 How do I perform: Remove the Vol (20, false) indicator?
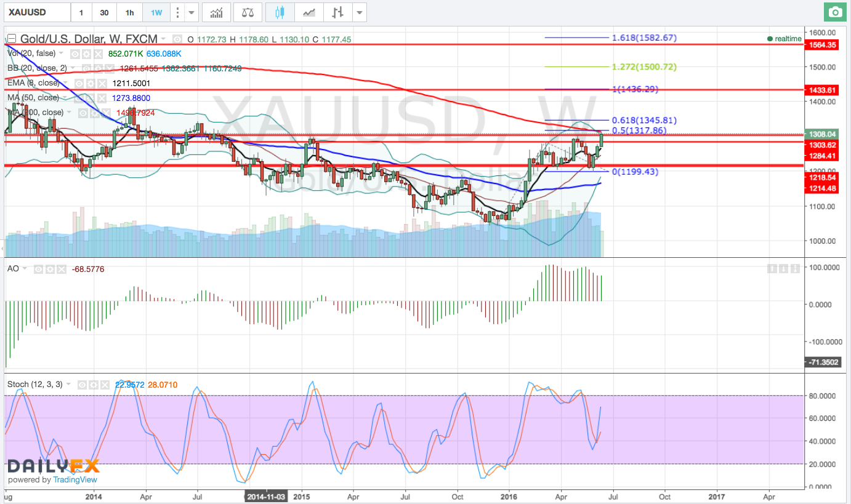[x=98, y=54]
